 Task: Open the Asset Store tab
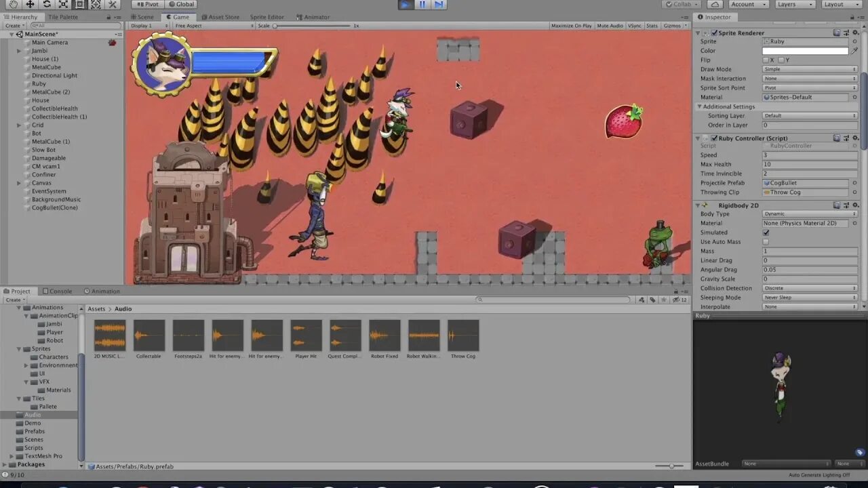pyautogui.click(x=219, y=17)
